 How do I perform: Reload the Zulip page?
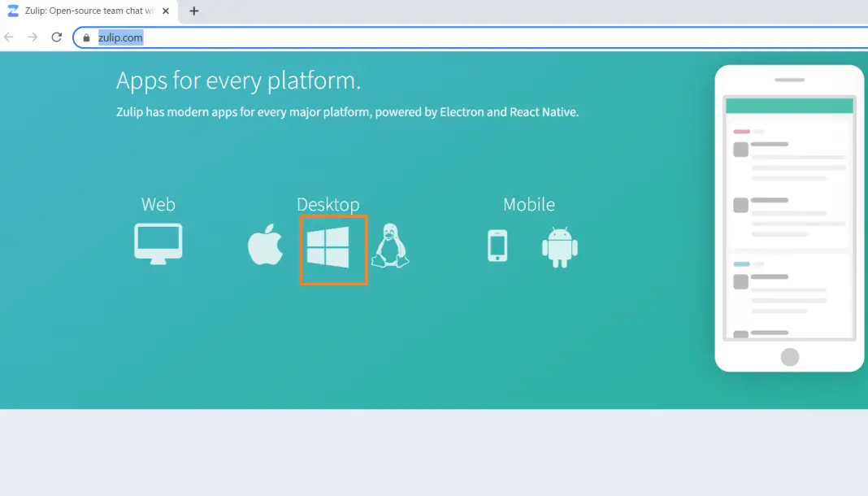point(56,37)
